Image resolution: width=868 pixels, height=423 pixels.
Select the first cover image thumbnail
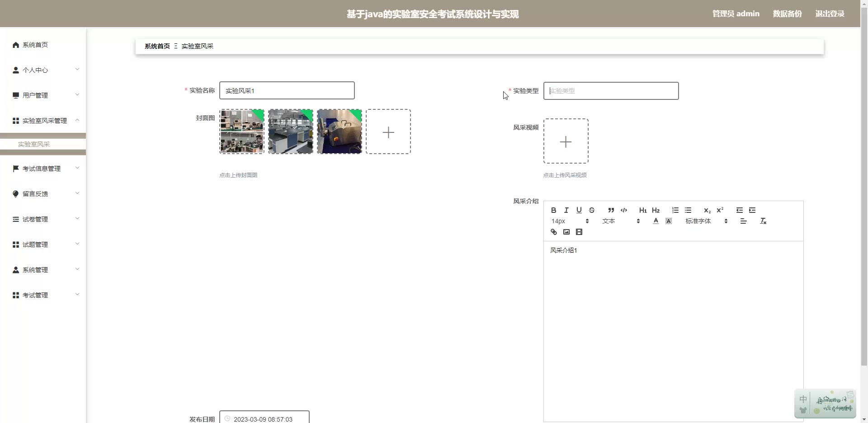[x=242, y=132]
